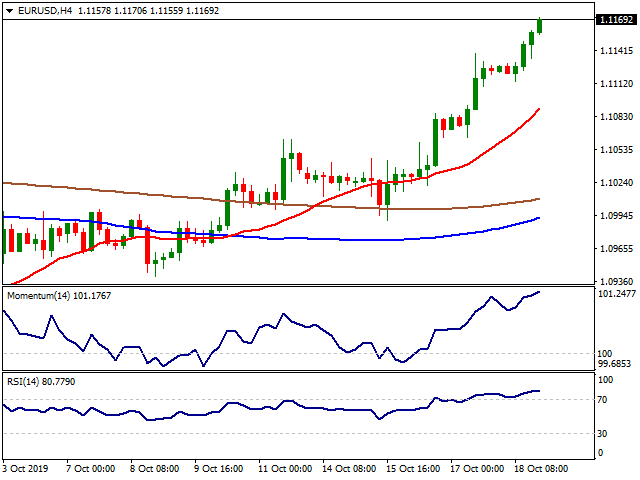The image size is (640, 480).
Task: Select the time axis label 18 Oct 08:00
Action: tap(541, 469)
